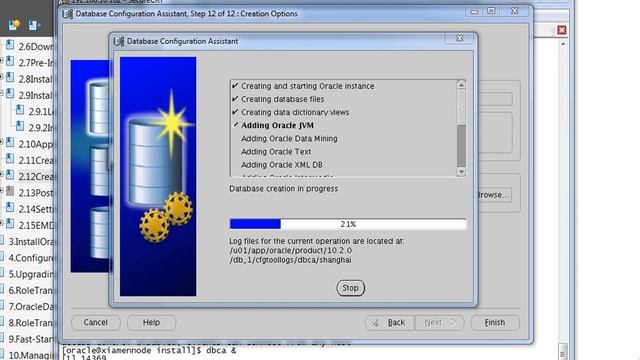Screen dimensions: 640x360
Task: Stop the database creation process
Action: (x=350, y=288)
